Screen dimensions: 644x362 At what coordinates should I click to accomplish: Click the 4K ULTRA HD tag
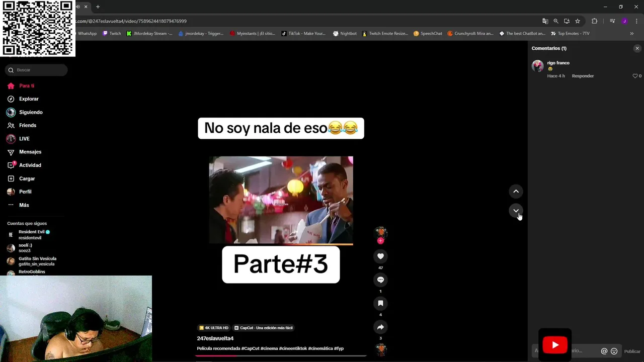(x=214, y=328)
